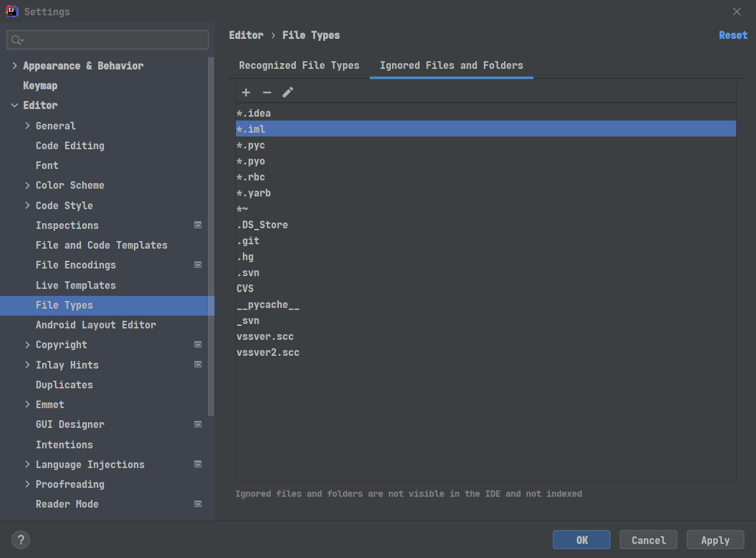Viewport: 756px width, 558px height.
Task: Select the vssver2.scc entry
Action: click(x=486, y=353)
